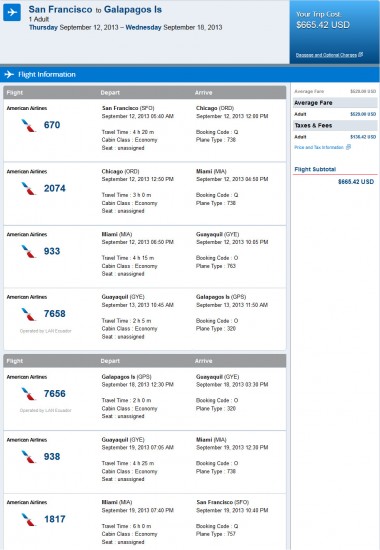Click the American Airlines logo for flight 938
This screenshot has height=550, width=380.
pyautogui.click(x=29, y=456)
